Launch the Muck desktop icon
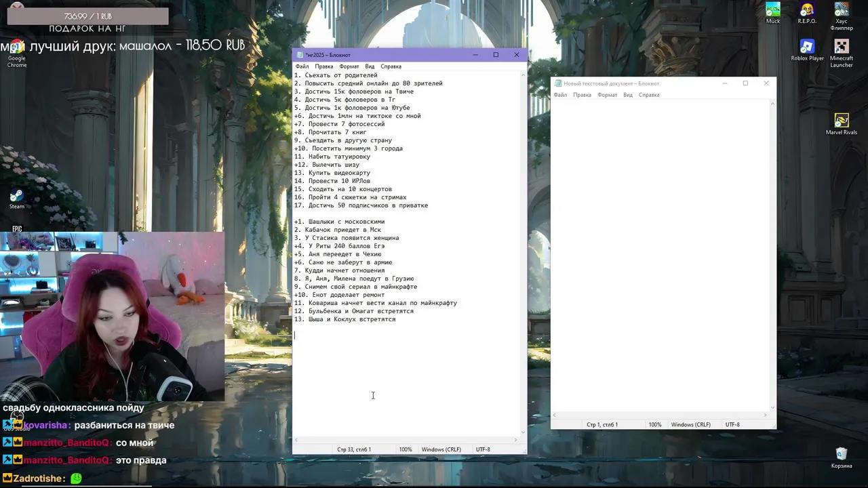The height and width of the screenshot is (488, 868). click(x=773, y=13)
